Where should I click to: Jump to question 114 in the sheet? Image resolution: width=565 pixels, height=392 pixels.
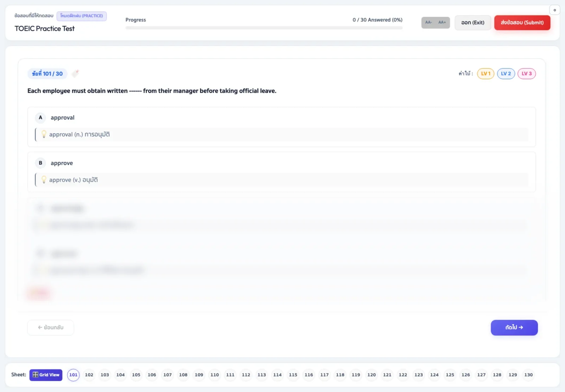(278, 375)
